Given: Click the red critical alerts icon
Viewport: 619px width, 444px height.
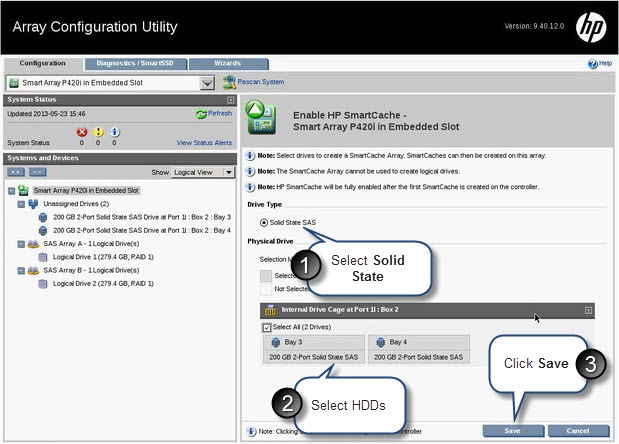Looking at the screenshot, I should pyautogui.click(x=82, y=132).
